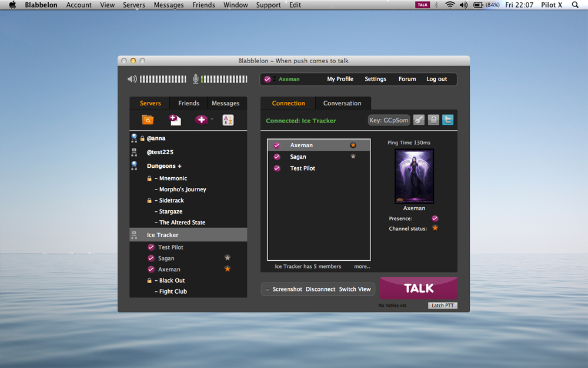The width and height of the screenshot is (588, 368).
Task: Click the padlock icon in Connection panel
Action: coord(433,120)
